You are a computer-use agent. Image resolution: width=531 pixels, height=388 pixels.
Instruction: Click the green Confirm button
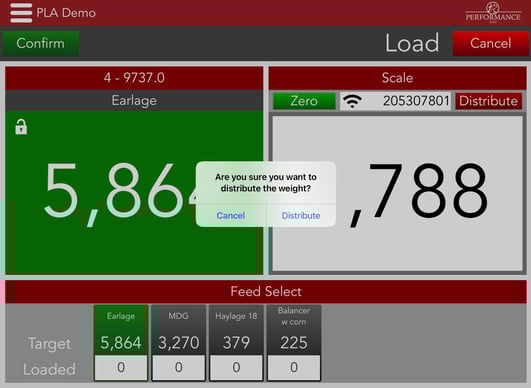[41, 43]
